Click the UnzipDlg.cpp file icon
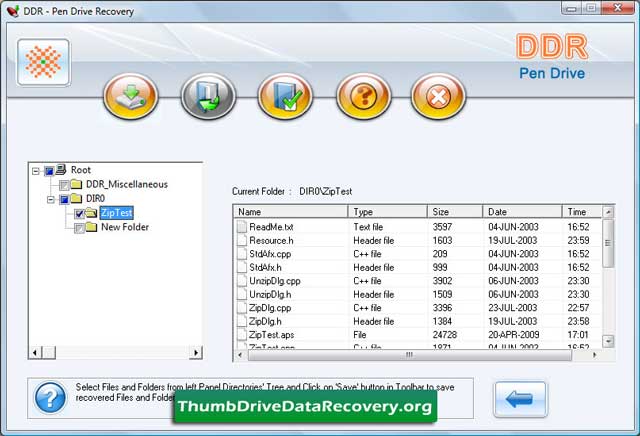The image size is (640, 436). click(242, 281)
